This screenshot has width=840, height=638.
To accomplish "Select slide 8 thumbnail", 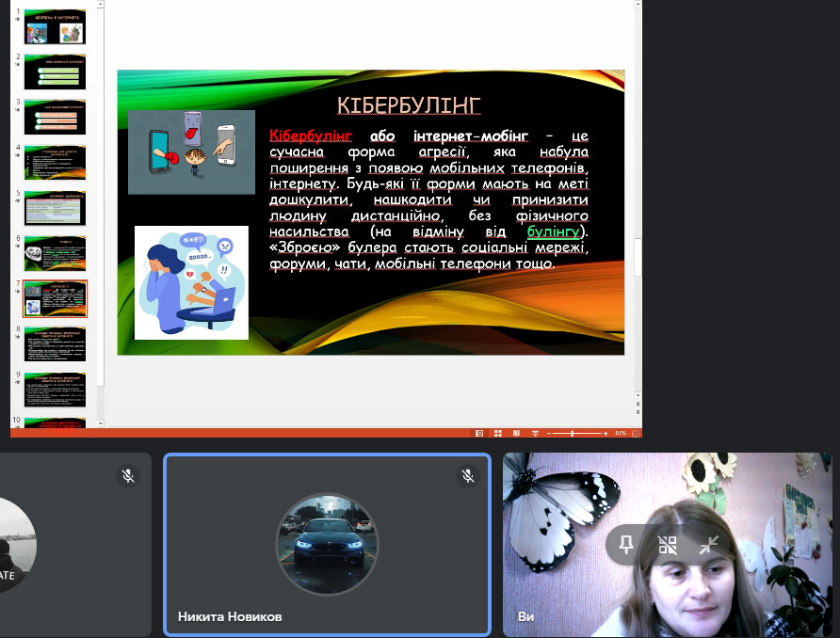I will [x=55, y=344].
